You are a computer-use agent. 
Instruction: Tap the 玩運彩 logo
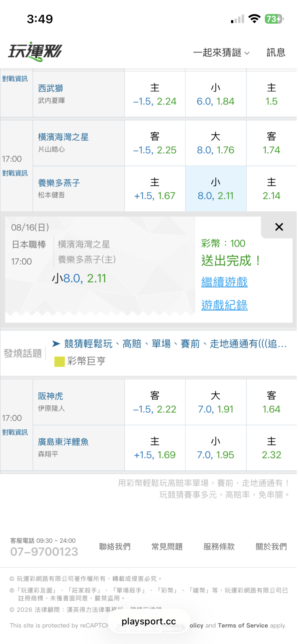click(35, 52)
